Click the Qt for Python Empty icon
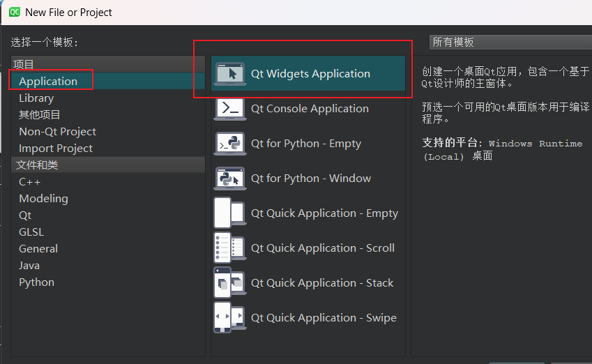This screenshot has width=592, height=364. pyautogui.click(x=230, y=144)
